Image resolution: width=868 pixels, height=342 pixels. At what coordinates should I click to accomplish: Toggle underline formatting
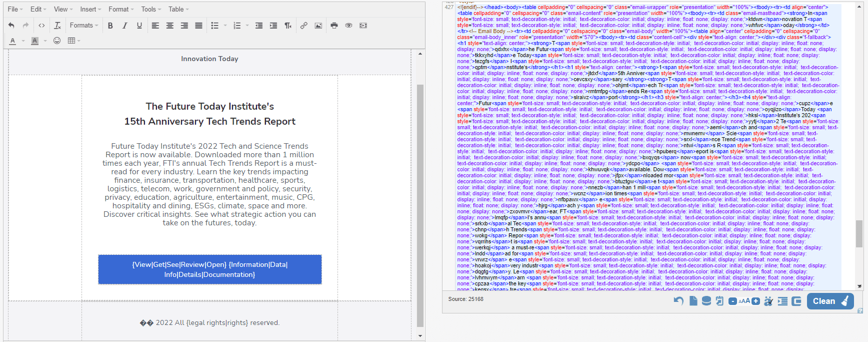139,26
